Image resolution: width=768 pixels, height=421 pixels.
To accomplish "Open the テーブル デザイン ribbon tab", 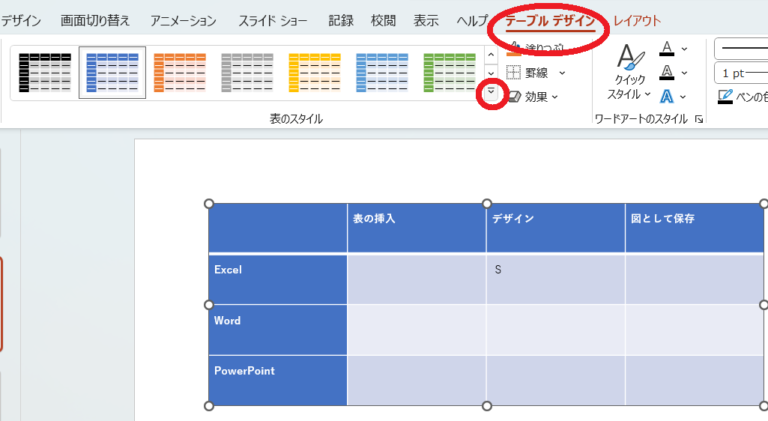I will click(x=550, y=21).
